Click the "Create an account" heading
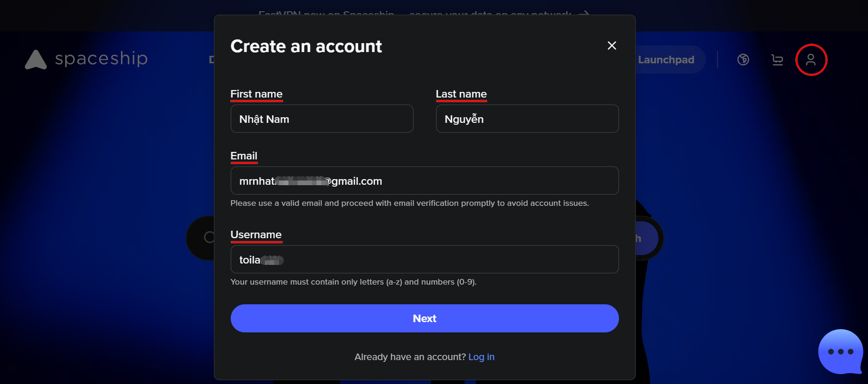 306,46
